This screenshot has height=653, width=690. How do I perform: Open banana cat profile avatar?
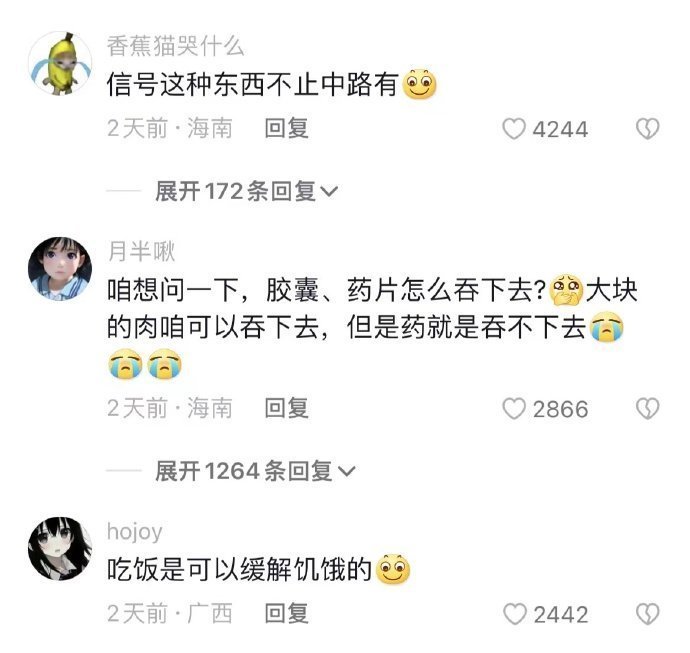(60, 63)
